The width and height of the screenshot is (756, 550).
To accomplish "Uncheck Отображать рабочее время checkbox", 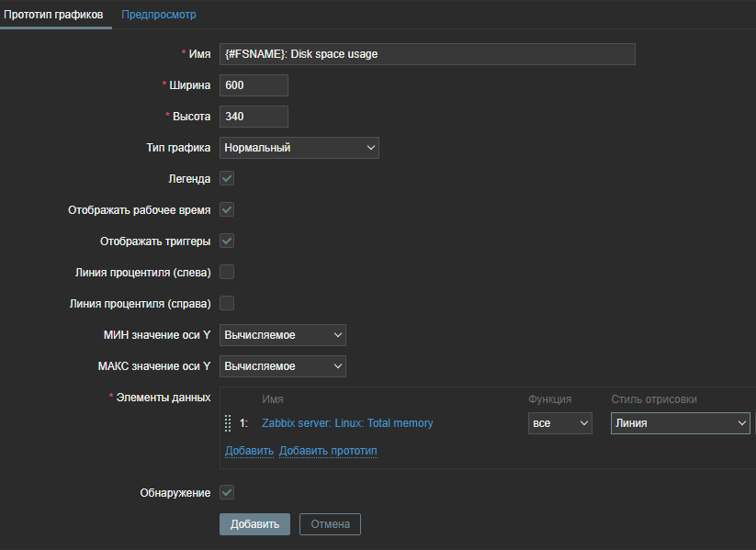I will (227, 209).
